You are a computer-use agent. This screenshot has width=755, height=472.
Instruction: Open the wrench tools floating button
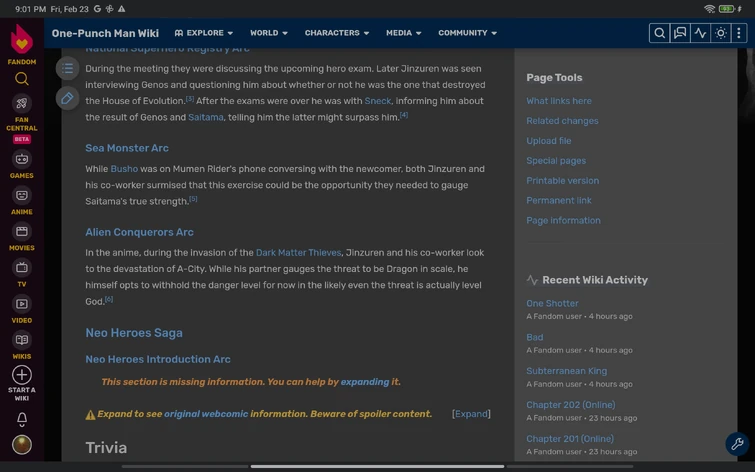(737, 444)
